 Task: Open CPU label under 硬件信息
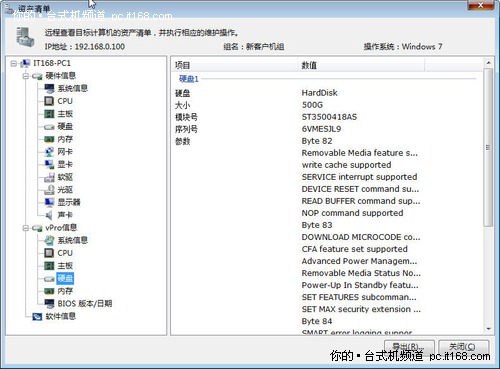tap(65, 101)
